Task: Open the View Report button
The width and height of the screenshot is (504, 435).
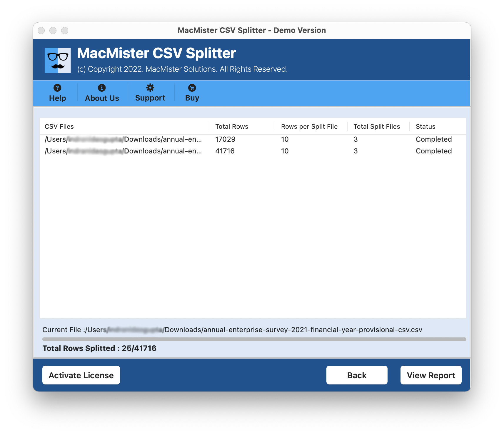Action: tap(431, 375)
